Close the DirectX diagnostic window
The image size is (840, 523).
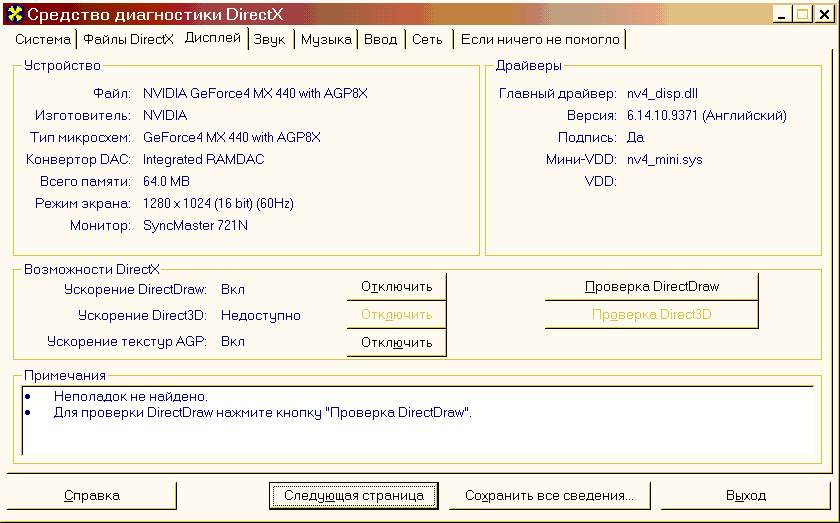tap(823, 14)
